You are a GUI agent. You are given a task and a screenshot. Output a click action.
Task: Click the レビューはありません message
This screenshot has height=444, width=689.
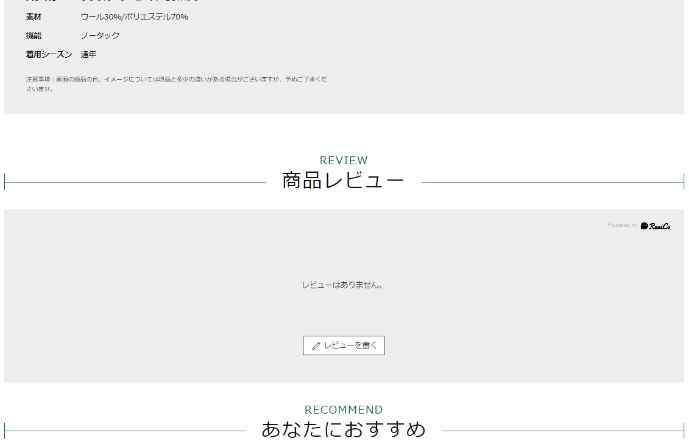pyautogui.click(x=343, y=285)
